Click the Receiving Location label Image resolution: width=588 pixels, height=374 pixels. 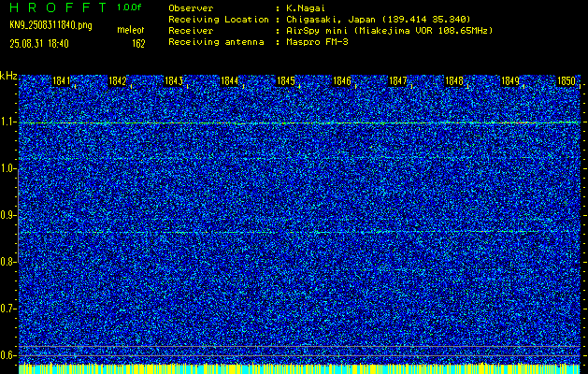pos(219,19)
